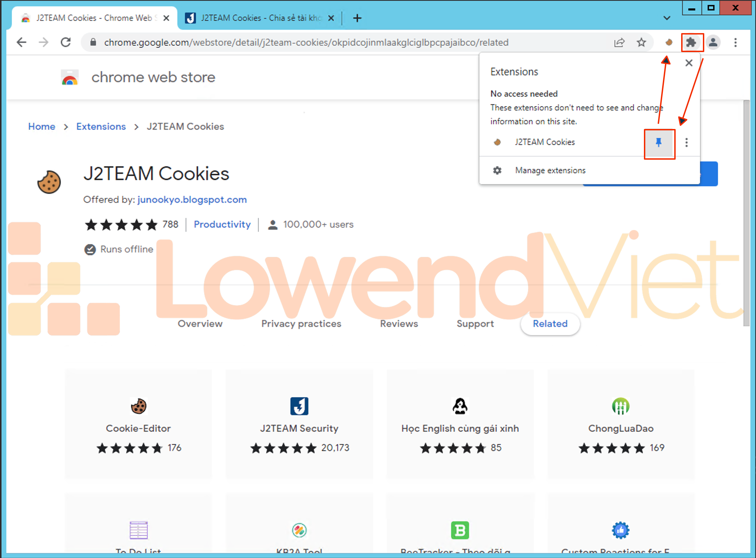Screen dimensions: 756x558
Task: Click the Manage extensions gear icon
Action: (497, 170)
